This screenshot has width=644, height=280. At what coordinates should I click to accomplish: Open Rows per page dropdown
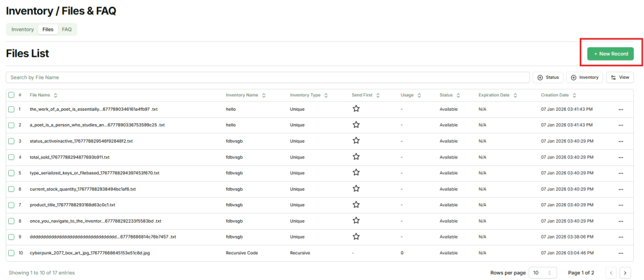click(543, 272)
